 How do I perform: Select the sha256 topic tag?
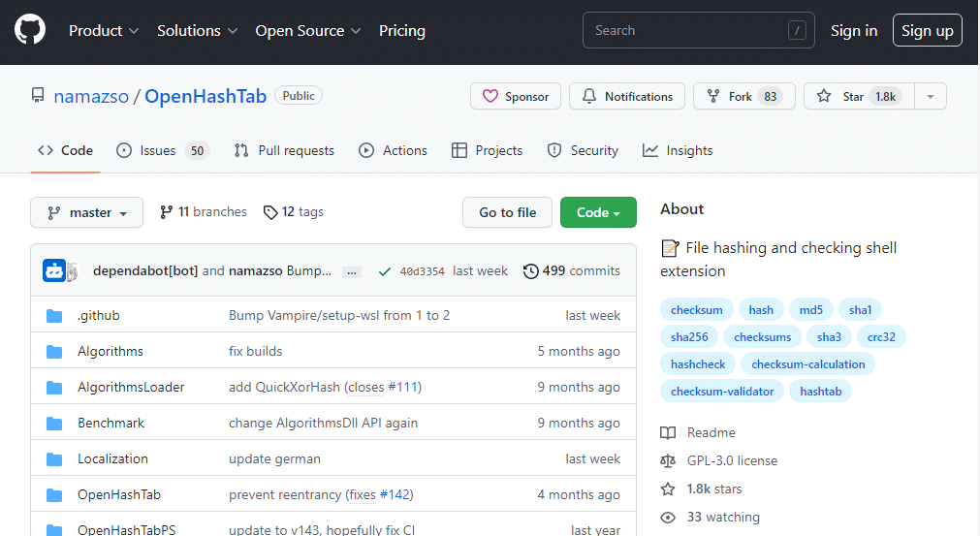point(689,337)
